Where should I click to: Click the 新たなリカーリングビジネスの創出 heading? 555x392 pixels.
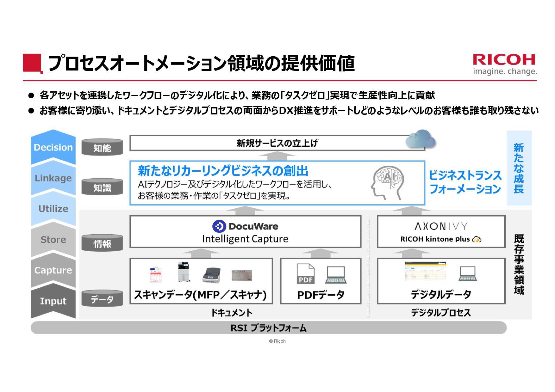(223, 171)
